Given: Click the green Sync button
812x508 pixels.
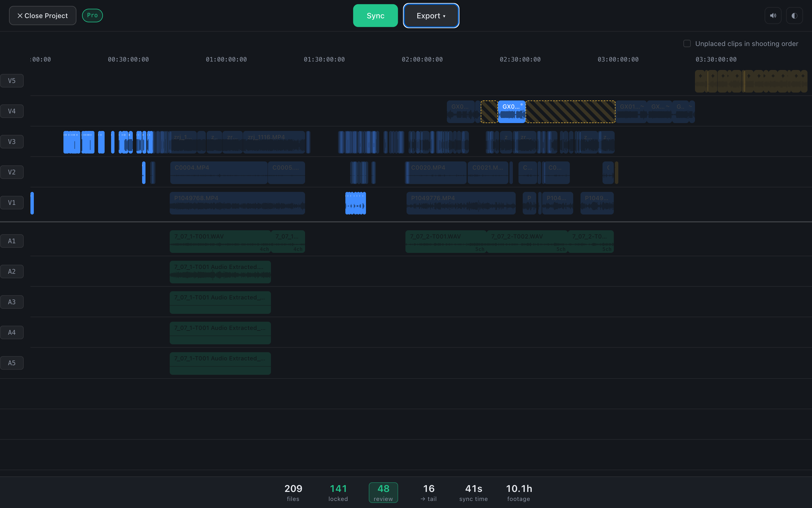Looking at the screenshot, I should 375,16.
